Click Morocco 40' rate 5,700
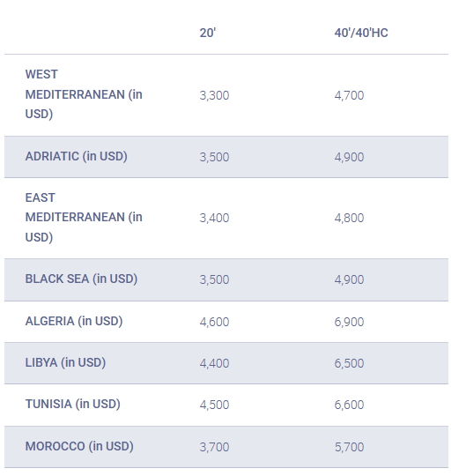 pos(349,447)
